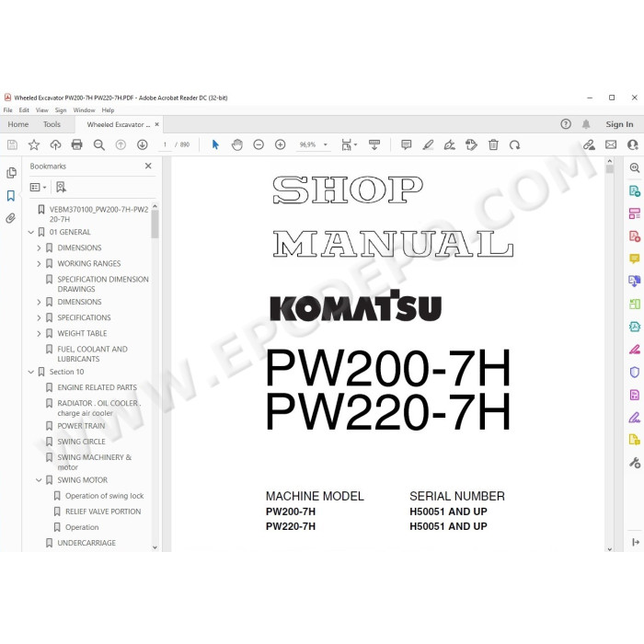Go to previous page arrow
The width and height of the screenshot is (644, 644).
(x=121, y=144)
